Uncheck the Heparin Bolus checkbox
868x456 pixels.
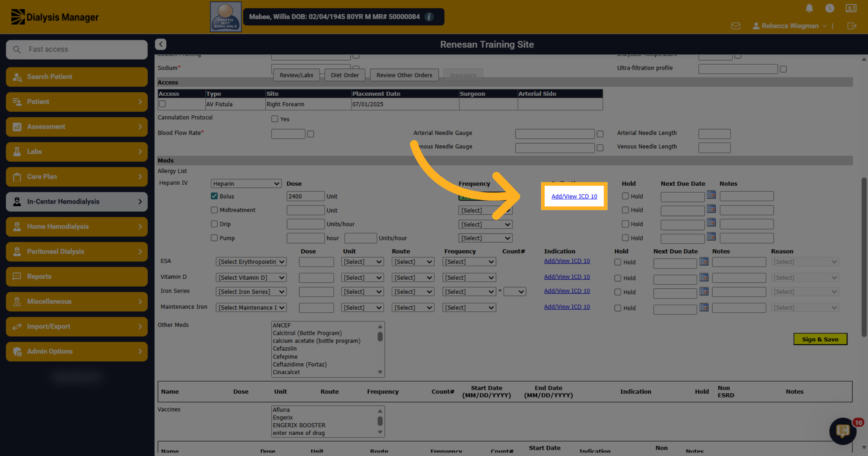214,196
